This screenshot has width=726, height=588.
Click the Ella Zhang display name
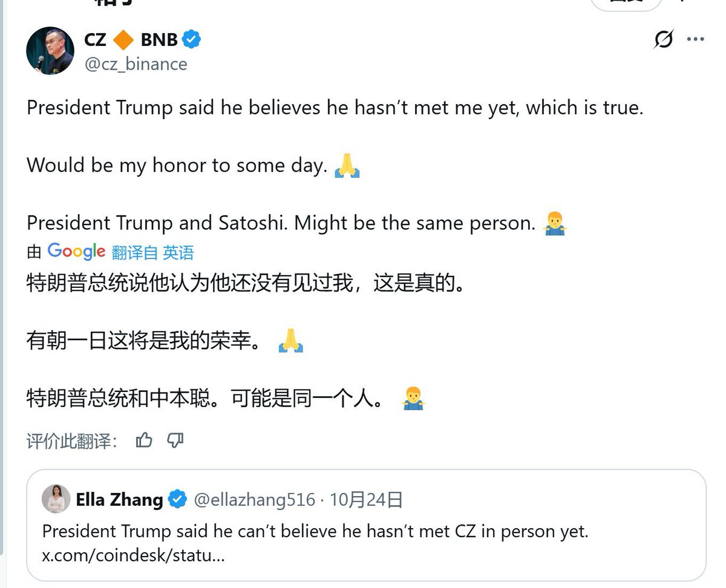click(119, 500)
